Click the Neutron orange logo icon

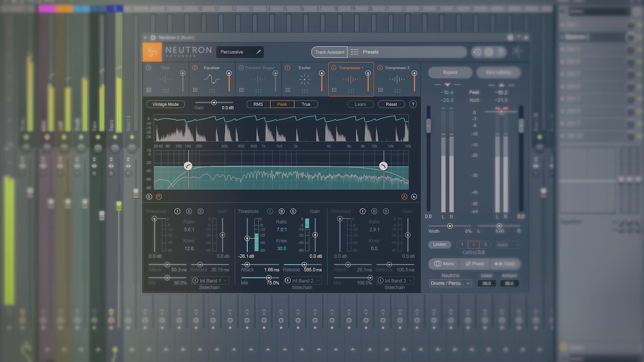click(x=152, y=52)
